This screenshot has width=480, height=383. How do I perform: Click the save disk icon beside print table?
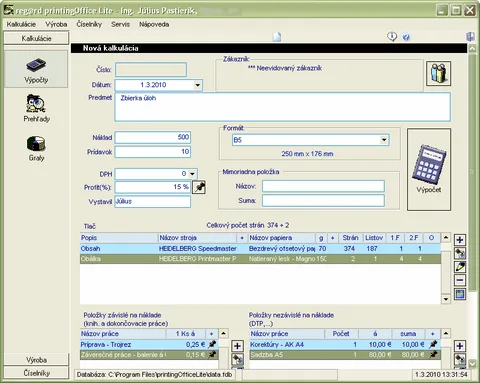pyautogui.click(x=460, y=294)
